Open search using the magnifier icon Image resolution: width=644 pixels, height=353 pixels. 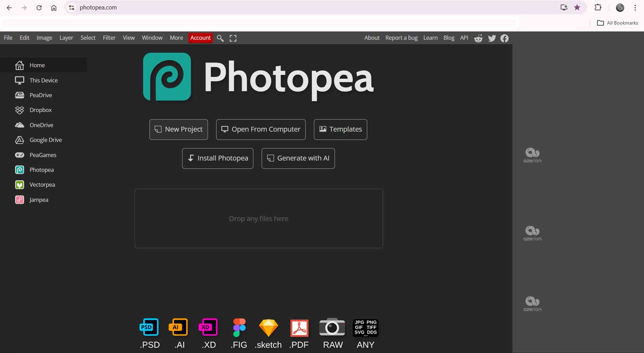click(x=220, y=38)
